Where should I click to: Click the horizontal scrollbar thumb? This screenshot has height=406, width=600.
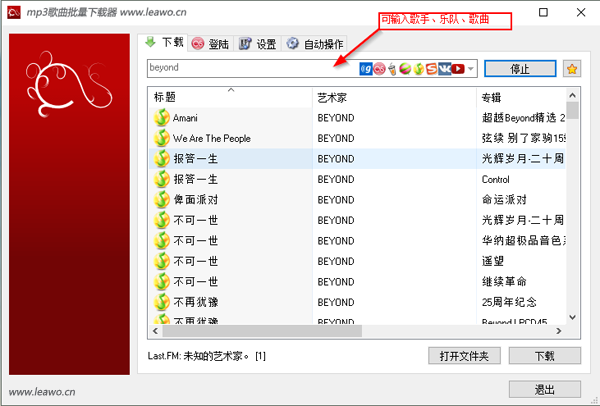(x=262, y=331)
